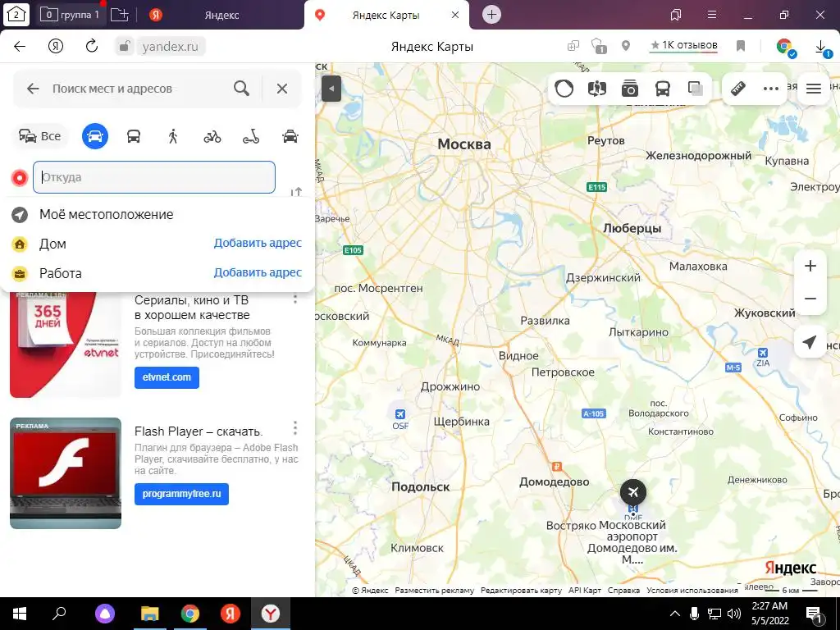This screenshot has width=840, height=630.
Task: Open the programmyfree.ru ad button
Action: tap(181, 494)
